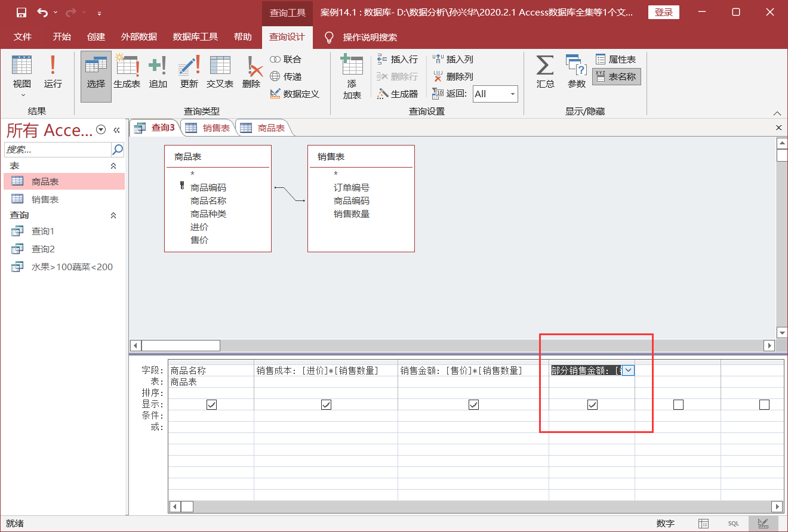Viewport: 788px width, 532px height.
Task: Select 销售表 in the navigation pane
Action: click(64, 199)
